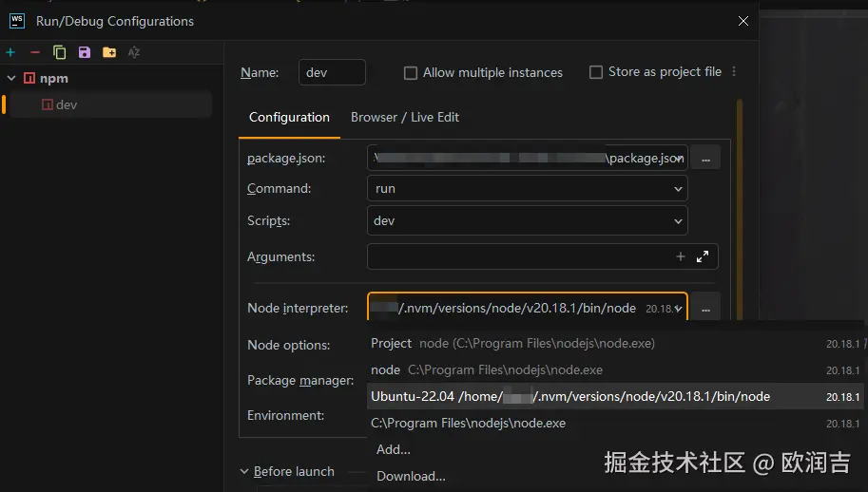Click into the Name input field
Image resolution: width=868 pixels, height=492 pixels.
(x=332, y=72)
